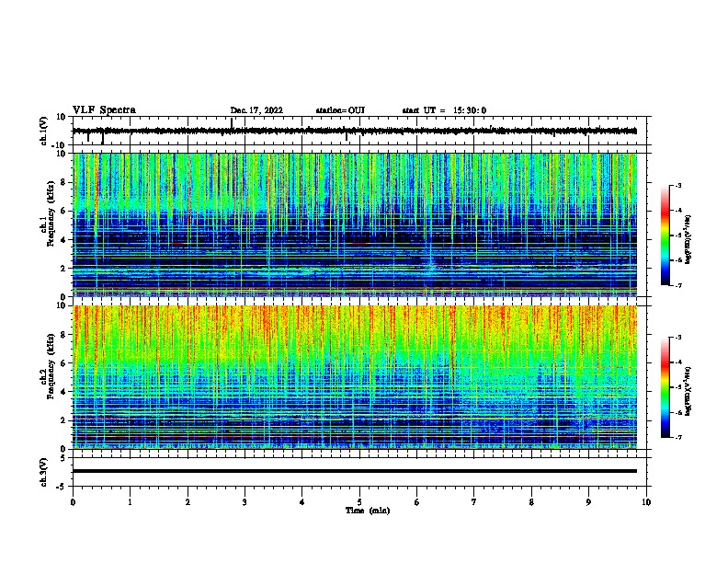Click the "6" kHz tick on ch.2 frequency axis
728x563 pixels.
click(x=63, y=363)
